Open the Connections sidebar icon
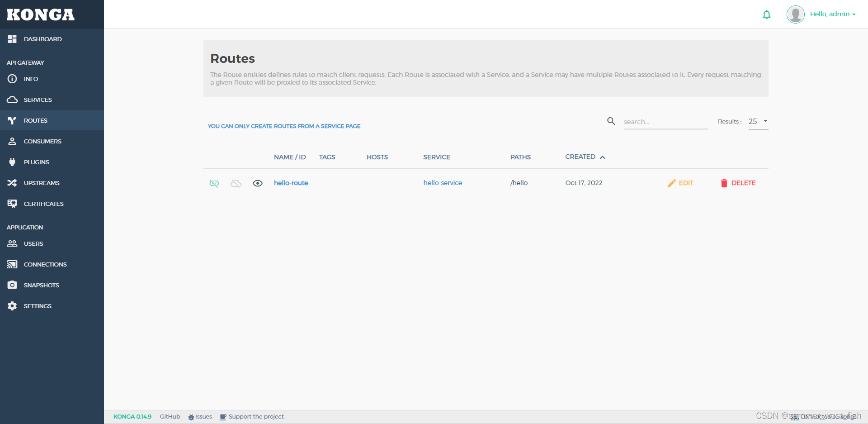 tap(12, 264)
